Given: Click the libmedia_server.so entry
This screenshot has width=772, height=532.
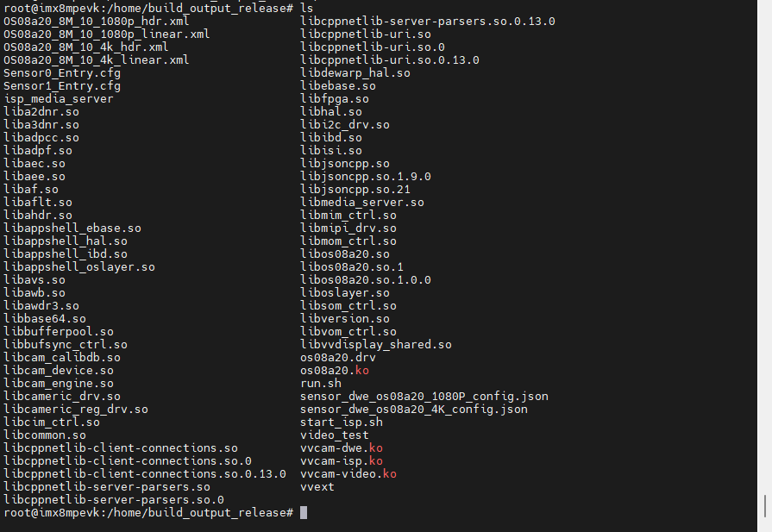Looking at the screenshot, I should tap(362, 203).
